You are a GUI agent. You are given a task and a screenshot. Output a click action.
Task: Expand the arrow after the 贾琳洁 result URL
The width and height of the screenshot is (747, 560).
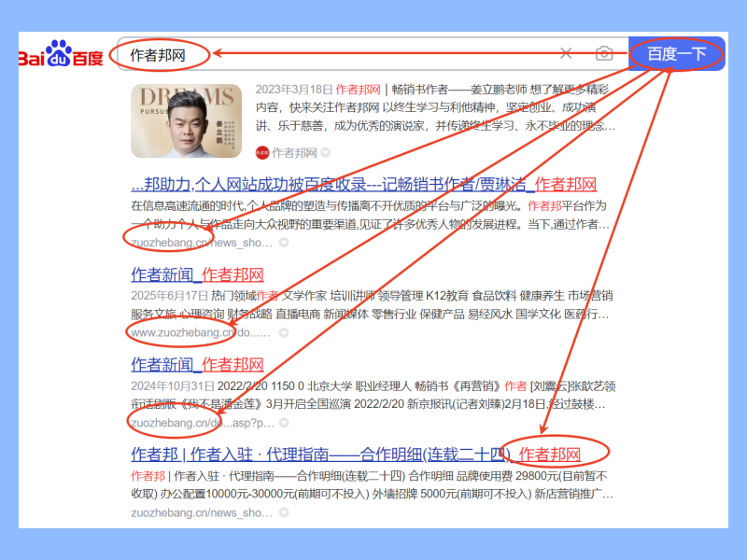tap(284, 242)
